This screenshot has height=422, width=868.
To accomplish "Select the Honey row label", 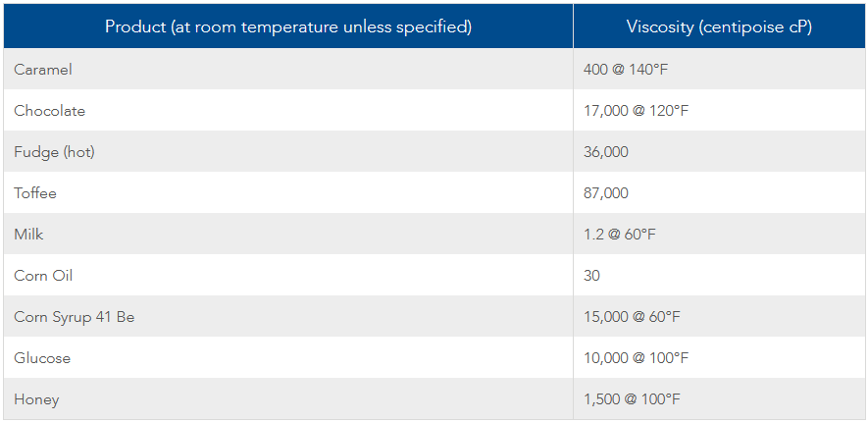I will tap(288, 398).
